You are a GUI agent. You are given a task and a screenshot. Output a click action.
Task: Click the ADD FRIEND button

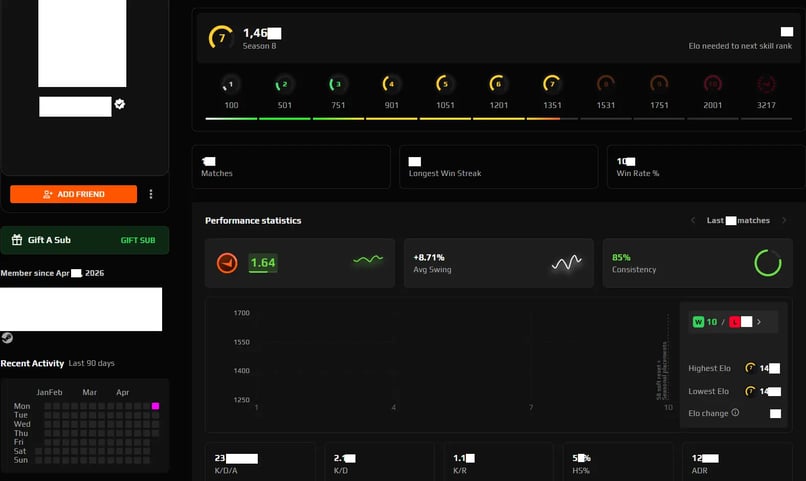(x=74, y=194)
